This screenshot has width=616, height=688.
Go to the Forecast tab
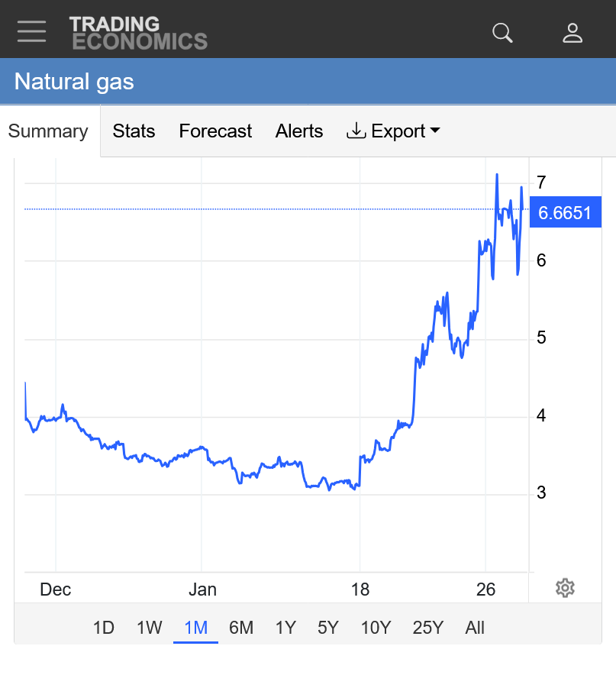click(215, 131)
